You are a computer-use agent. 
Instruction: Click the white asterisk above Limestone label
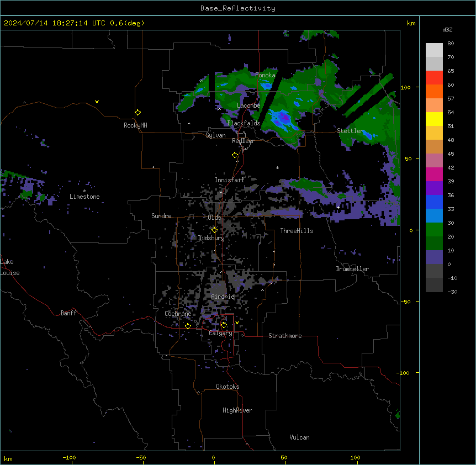84,191
